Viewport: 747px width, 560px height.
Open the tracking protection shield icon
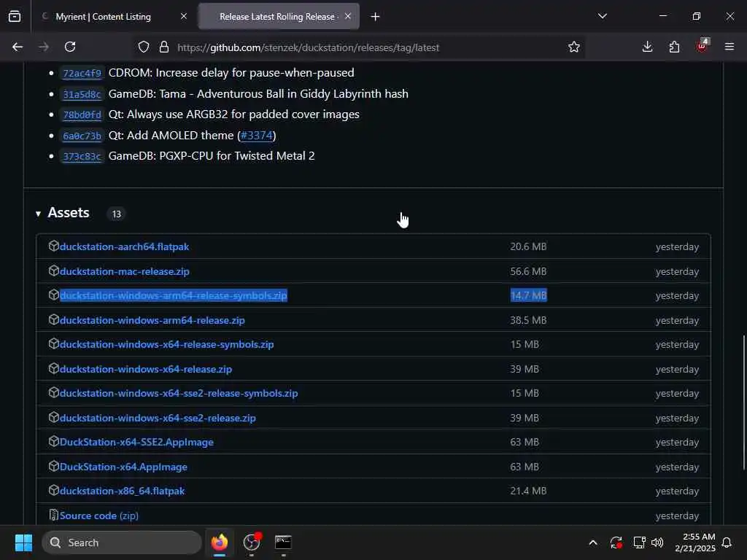[x=144, y=47]
